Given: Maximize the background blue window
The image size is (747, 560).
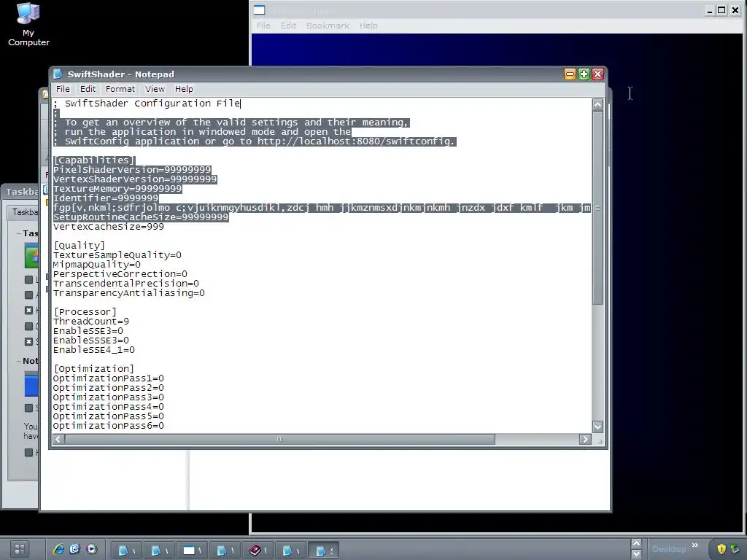Looking at the screenshot, I should pyautogui.click(x=721, y=10).
